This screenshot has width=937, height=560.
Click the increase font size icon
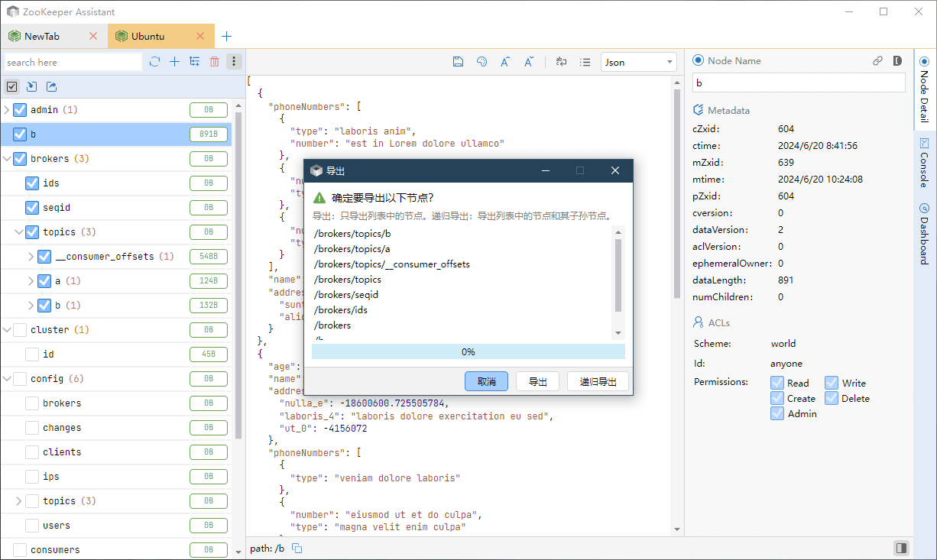[x=505, y=62]
